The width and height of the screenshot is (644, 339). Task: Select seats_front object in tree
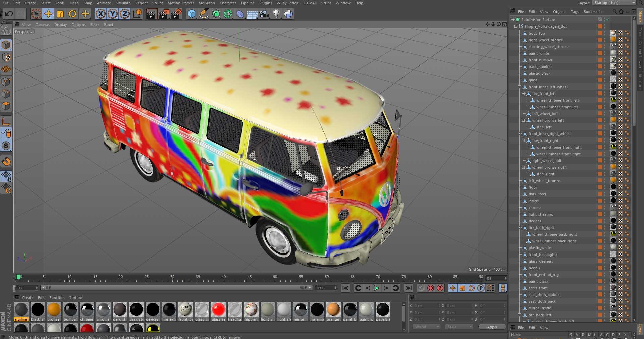coord(538,288)
